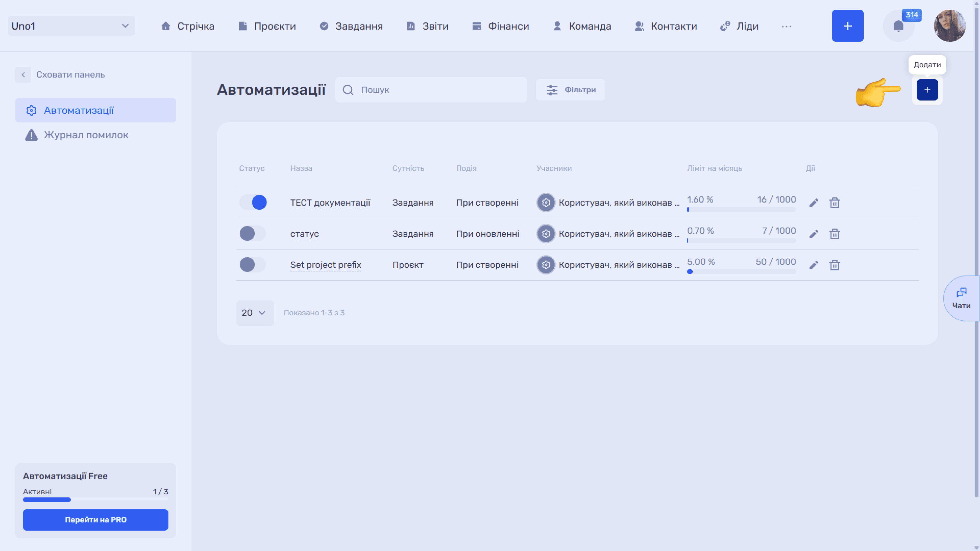
Task: Click the user avatar photo
Action: pyautogui.click(x=950, y=26)
